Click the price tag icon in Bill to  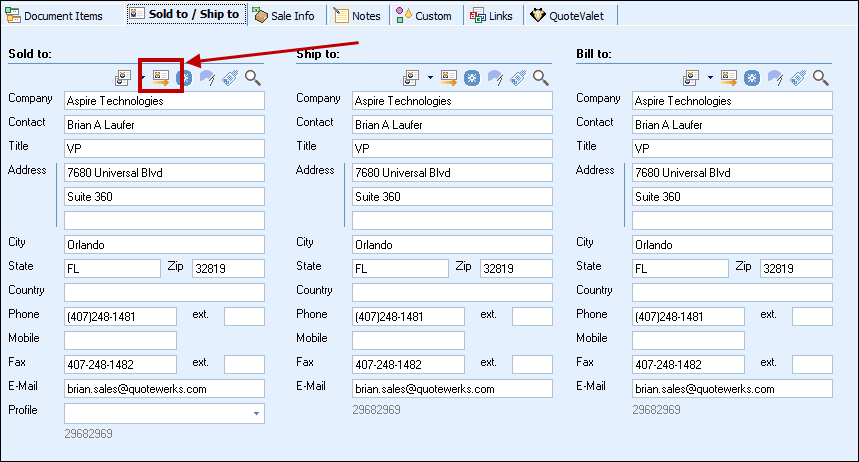coord(798,77)
